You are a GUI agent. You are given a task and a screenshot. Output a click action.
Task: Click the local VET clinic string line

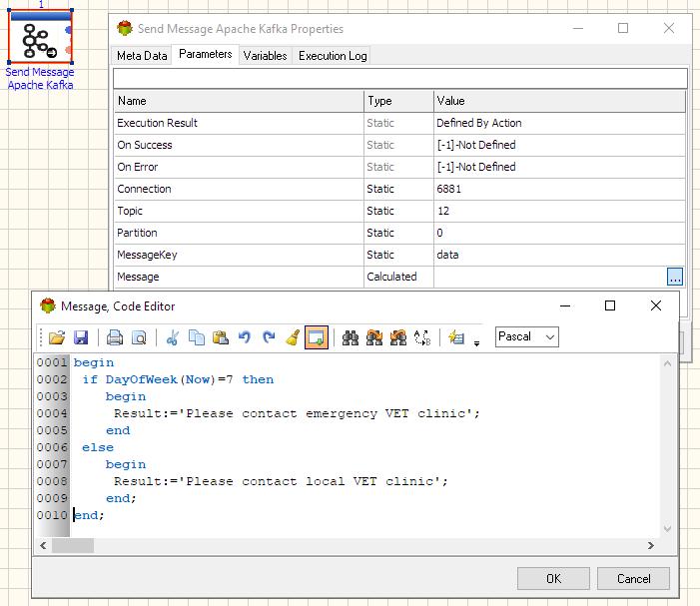(x=281, y=481)
